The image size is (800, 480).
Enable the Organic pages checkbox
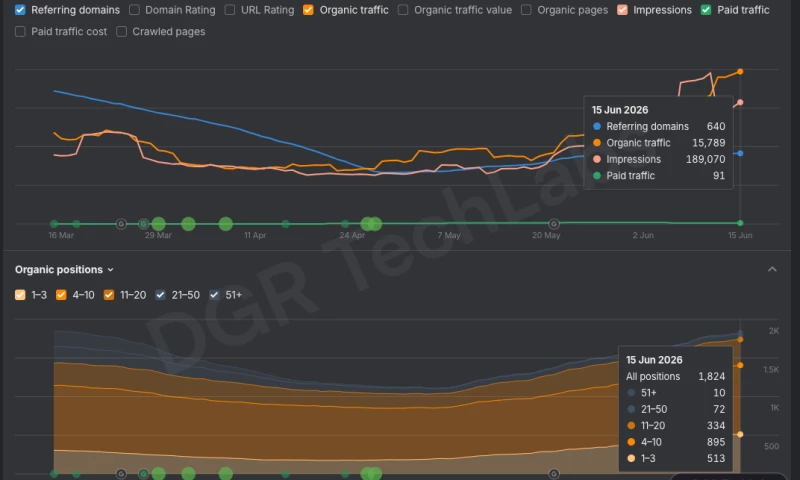(x=526, y=10)
